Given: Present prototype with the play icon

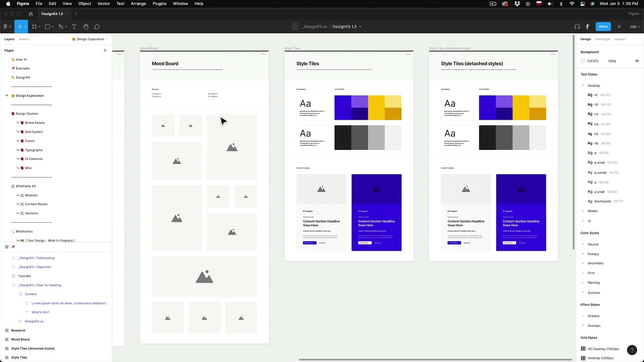Looking at the screenshot, I should point(619,27).
